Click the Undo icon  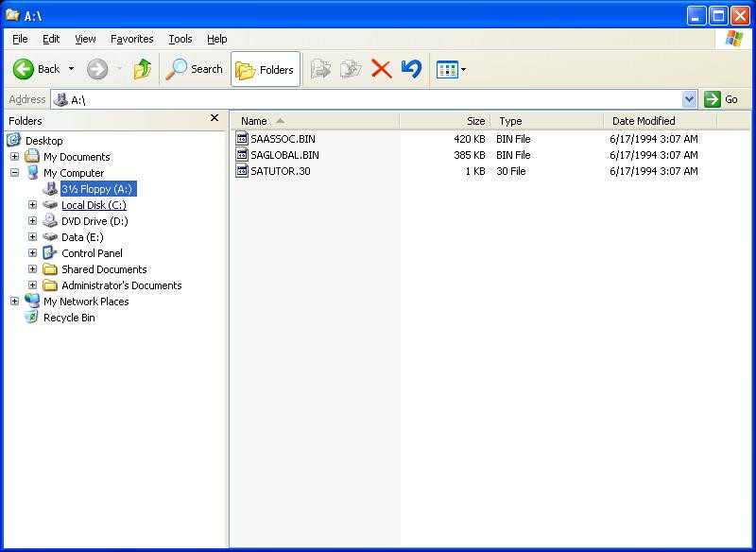click(409, 68)
